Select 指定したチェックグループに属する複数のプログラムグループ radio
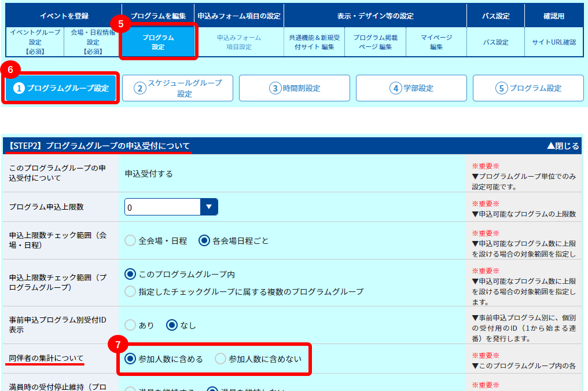Image resolution: width=588 pixels, height=391 pixels. 130,291
